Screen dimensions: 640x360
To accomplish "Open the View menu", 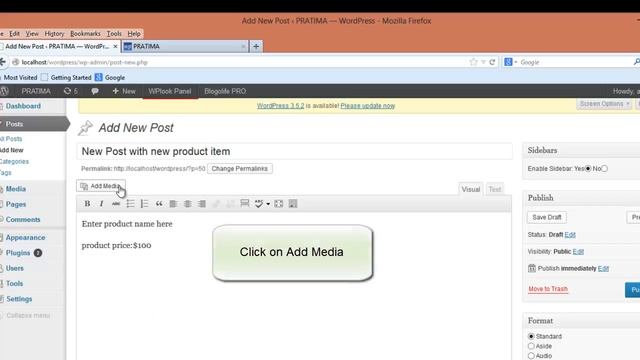I will coord(32,33).
